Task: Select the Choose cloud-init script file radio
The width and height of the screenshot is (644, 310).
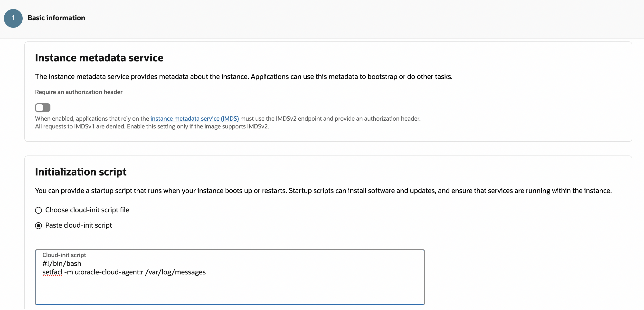Action: click(38, 210)
